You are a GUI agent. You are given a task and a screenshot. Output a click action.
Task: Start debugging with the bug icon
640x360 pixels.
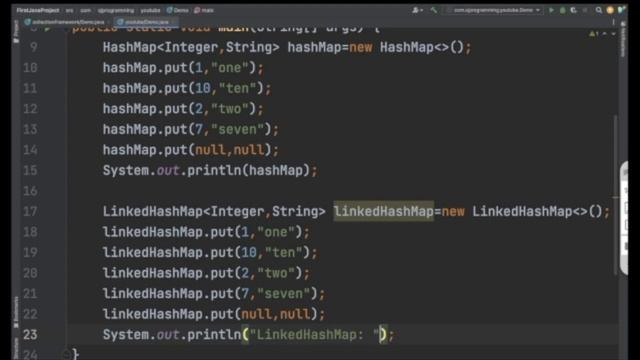point(562,10)
